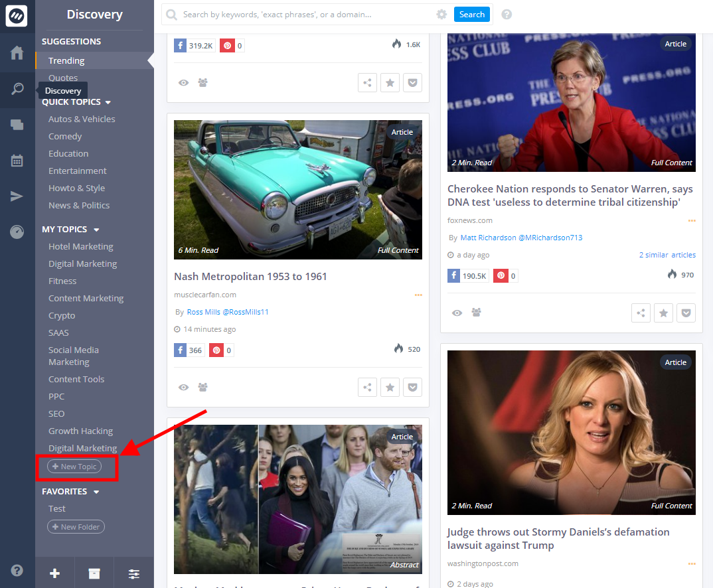The image size is (713, 588).
Task: View influencers icon on Cherokee Nation card
Action: point(476,313)
